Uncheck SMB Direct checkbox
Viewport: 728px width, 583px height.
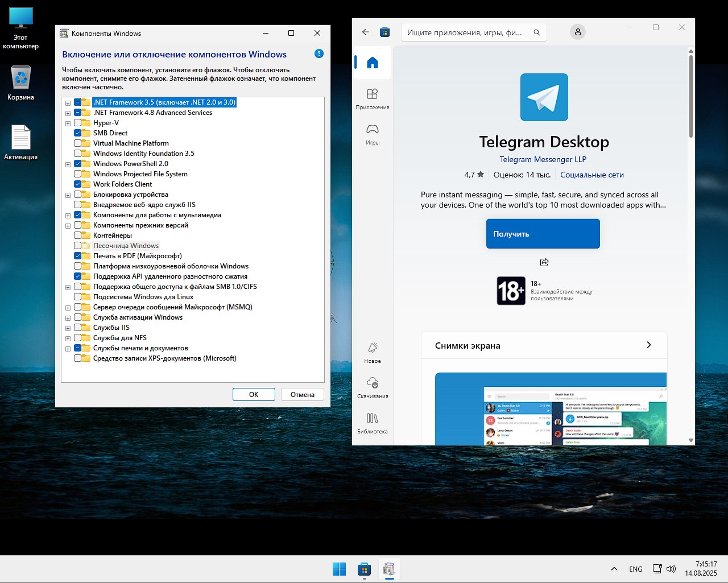[78, 133]
